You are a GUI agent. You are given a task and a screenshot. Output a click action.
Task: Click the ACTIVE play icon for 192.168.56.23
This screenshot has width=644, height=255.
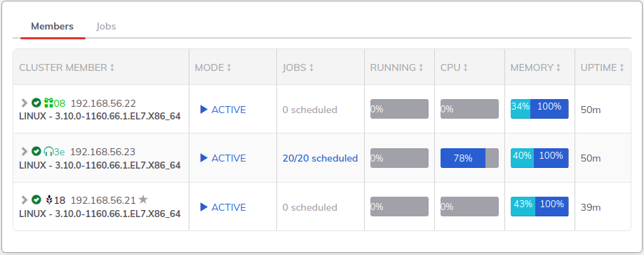tap(203, 158)
